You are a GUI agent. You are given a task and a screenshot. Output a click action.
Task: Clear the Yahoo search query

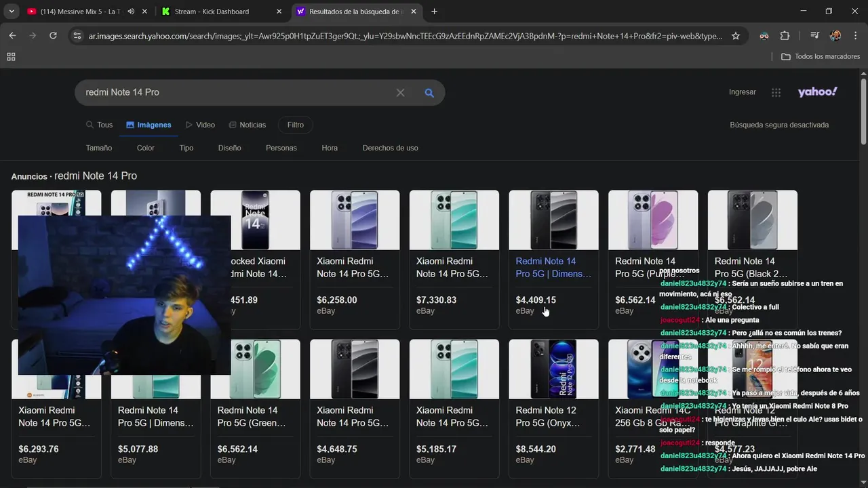(x=400, y=93)
